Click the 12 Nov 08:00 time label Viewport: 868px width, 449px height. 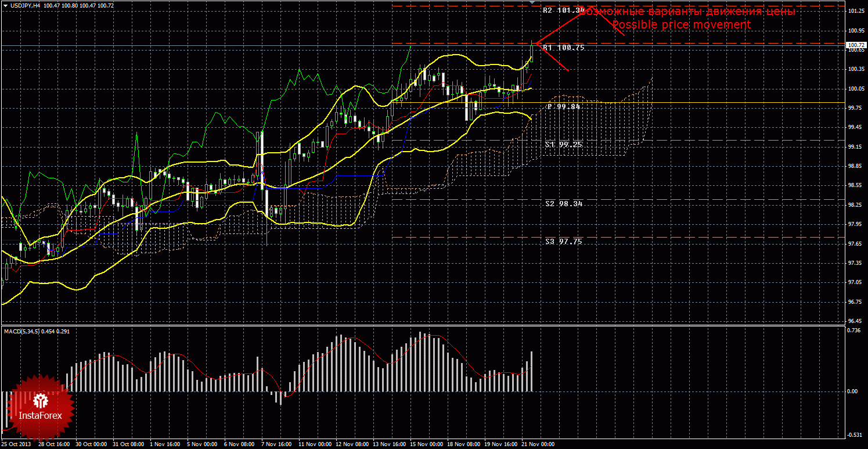click(351, 444)
